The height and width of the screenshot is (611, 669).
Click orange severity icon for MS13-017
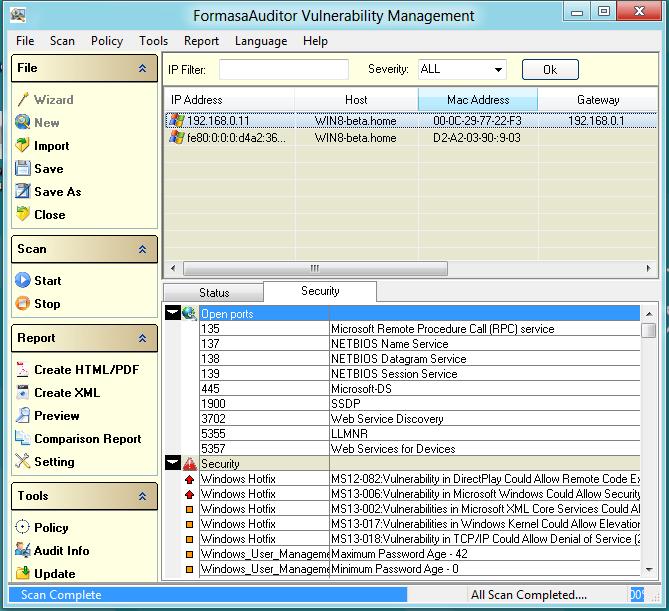(x=189, y=524)
